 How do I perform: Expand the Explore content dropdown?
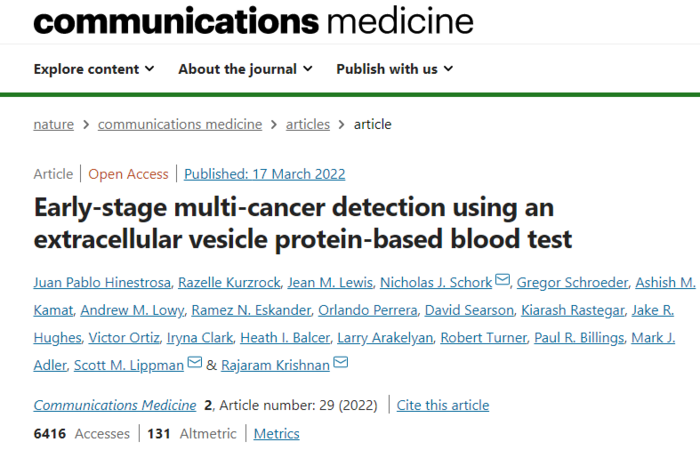(x=94, y=69)
